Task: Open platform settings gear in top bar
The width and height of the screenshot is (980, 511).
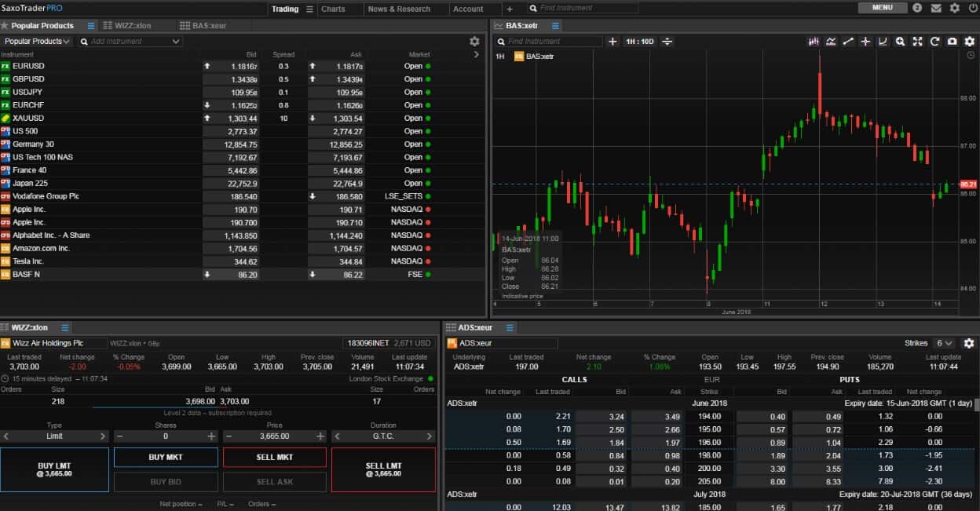Action: pos(954,8)
